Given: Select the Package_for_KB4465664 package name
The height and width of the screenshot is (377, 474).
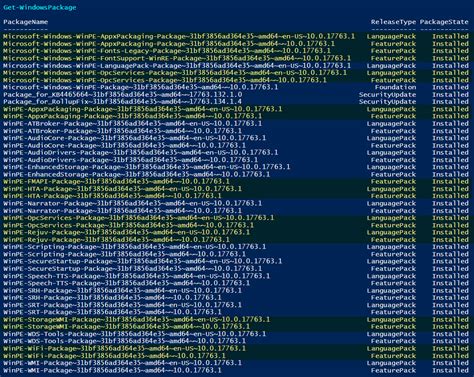Looking at the screenshot, I should pos(123,95).
